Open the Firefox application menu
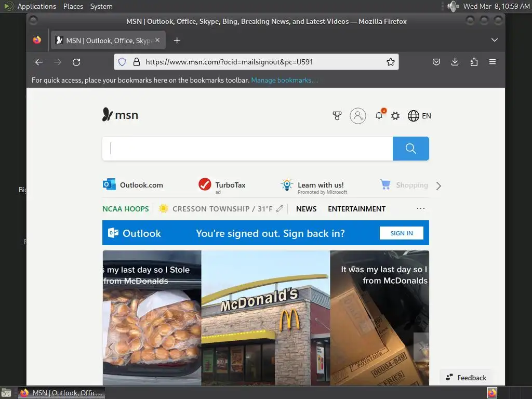This screenshot has width=532, height=399. [x=493, y=62]
